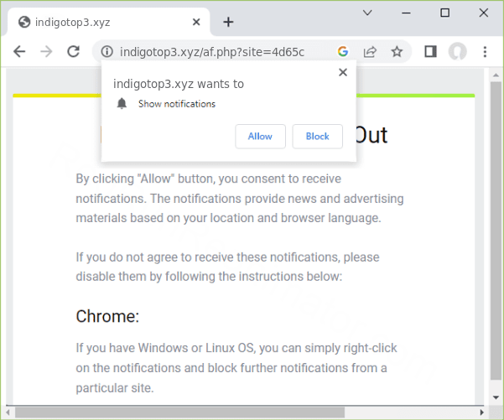Select the indigotop3.xyz tab
The height and width of the screenshot is (420, 504).
pyautogui.click(x=101, y=22)
